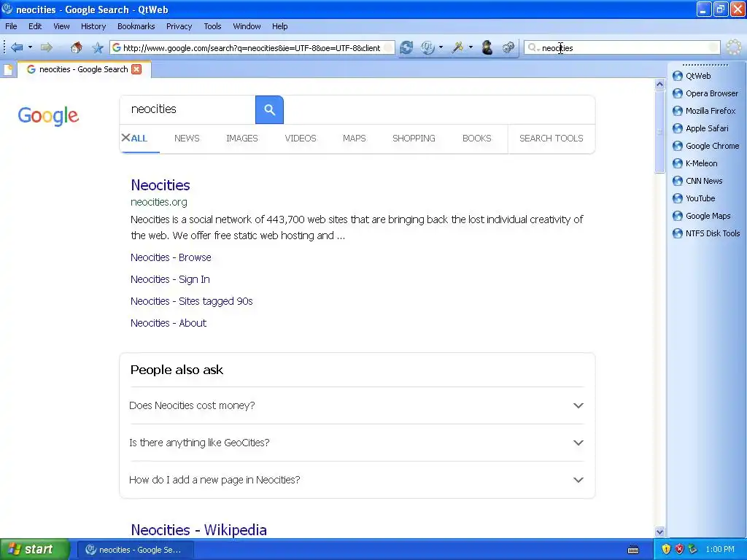Open Mozilla Firefox bookmark in sidebar
Screen dimensions: 747x560
(x=704, y=111)
